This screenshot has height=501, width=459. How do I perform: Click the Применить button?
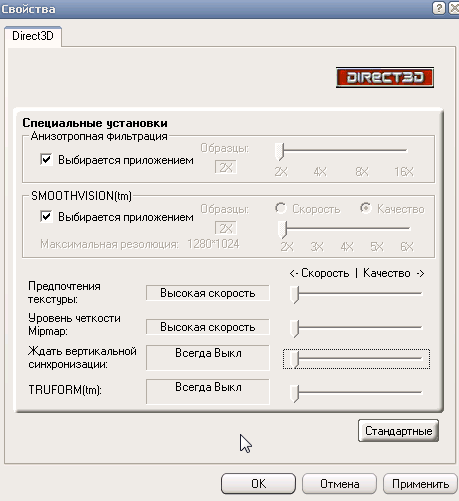pyautogui.click(x=420, y=484)
